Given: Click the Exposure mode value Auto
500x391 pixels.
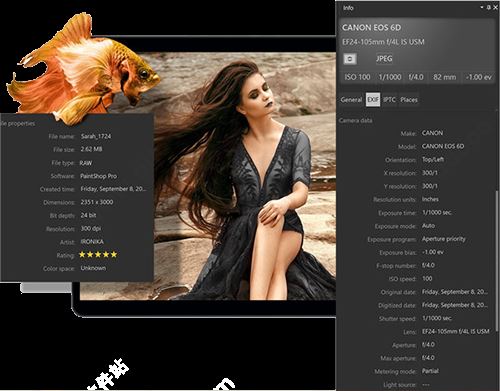Looking at the screenshot, I should click(x=428, y=226).
